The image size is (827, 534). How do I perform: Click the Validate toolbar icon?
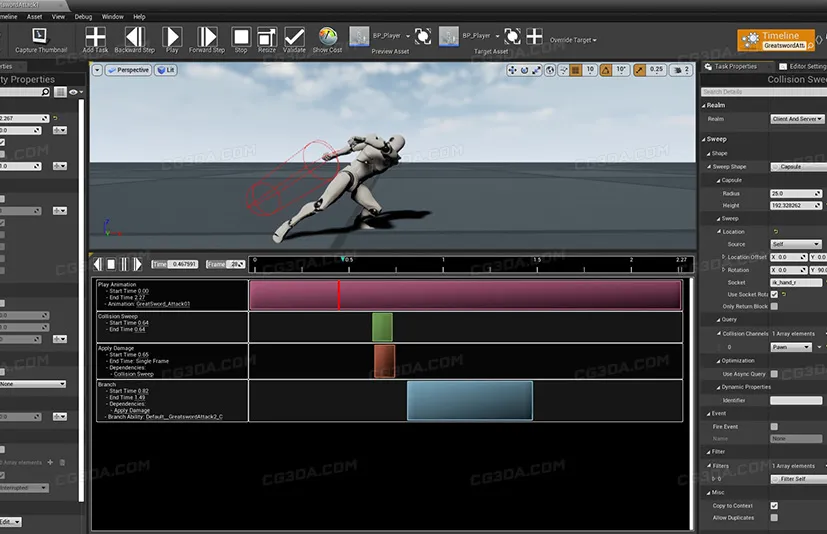294,37
